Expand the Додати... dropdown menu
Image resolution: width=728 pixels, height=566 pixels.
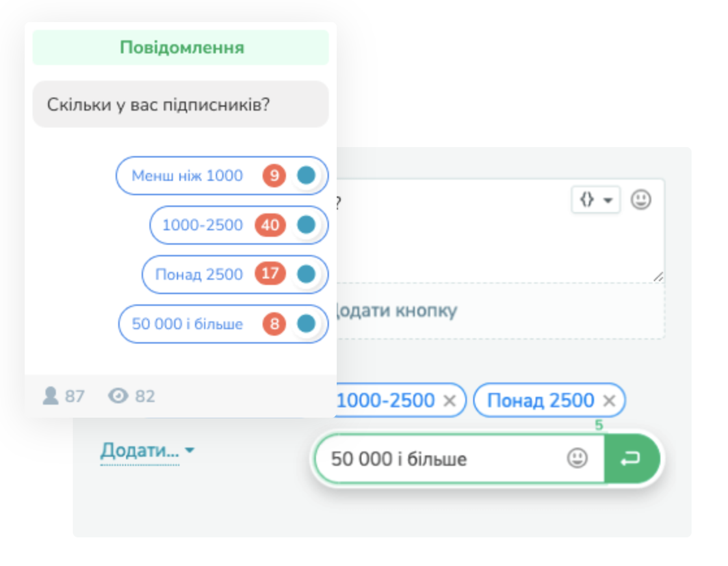coord(147,450)
